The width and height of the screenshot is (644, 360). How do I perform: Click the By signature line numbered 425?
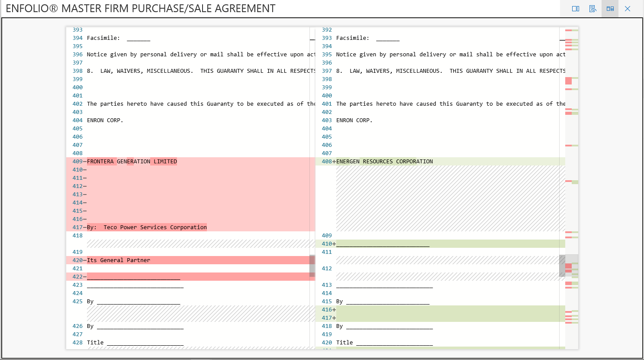(133, 302)
